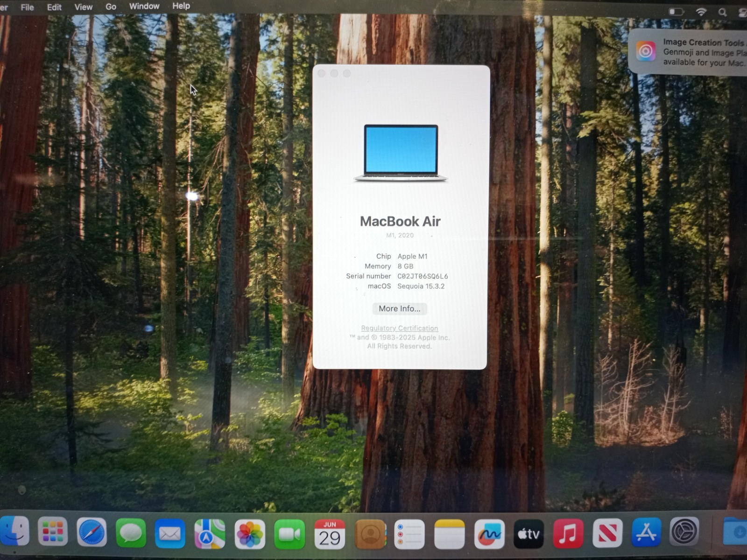Screen dimensions: 747x560
Task: Open Spotlight search magnifier icon
Action: (722, 13)
